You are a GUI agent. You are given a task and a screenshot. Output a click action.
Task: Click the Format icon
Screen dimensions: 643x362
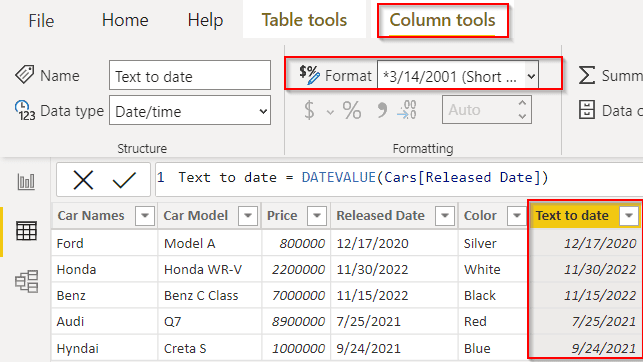pos(309,75)
